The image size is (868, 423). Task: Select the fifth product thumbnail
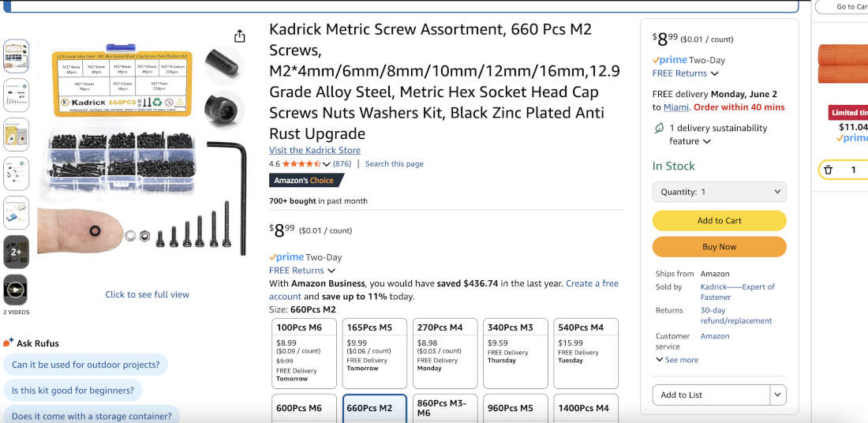(x=16, y=212)
